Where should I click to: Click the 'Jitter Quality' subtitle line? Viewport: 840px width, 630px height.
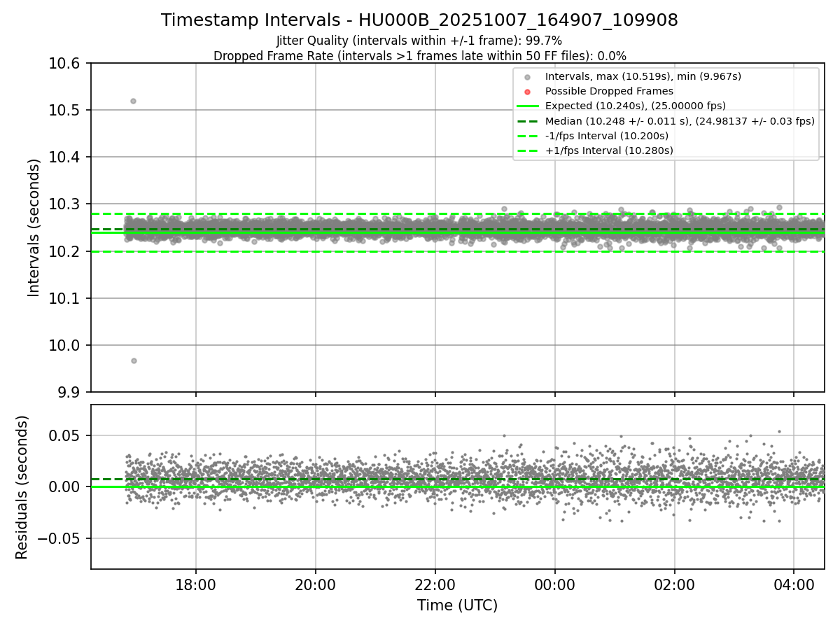pos(419,41)
